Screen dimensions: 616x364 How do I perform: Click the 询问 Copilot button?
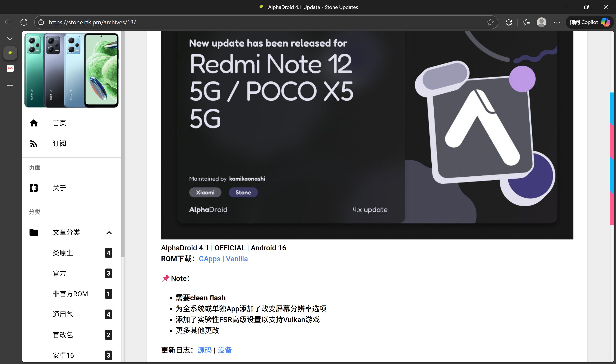[x=589, y=22]
